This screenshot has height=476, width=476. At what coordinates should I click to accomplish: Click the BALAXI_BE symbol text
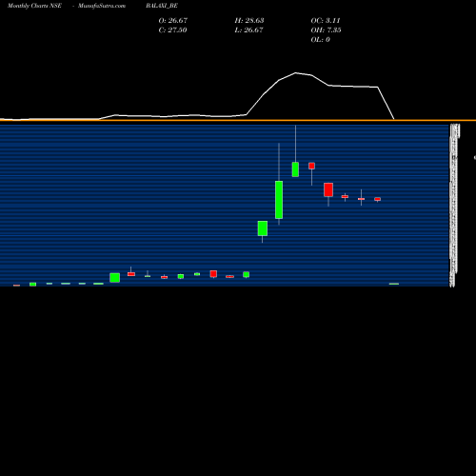pos(162,6)
